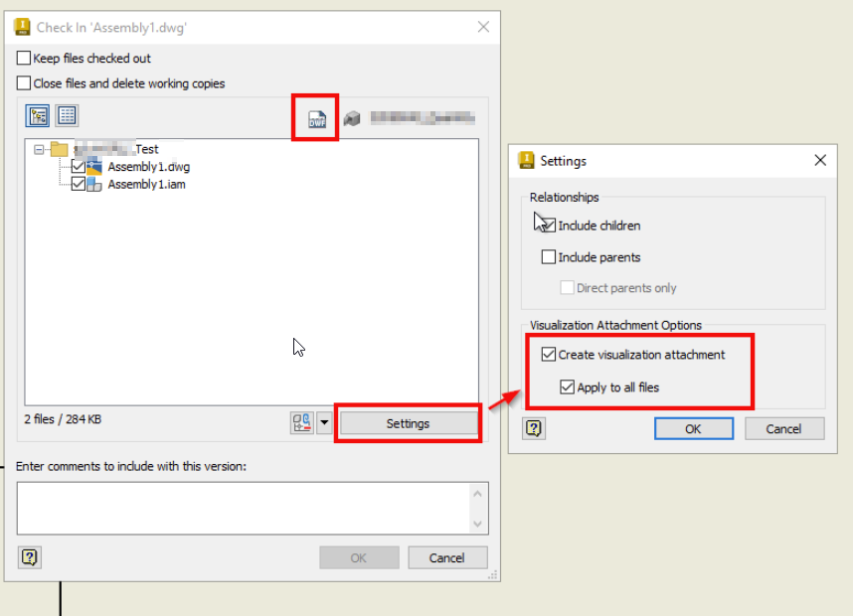This screenshot has height=616, width=853.
Task: Click the gray 3D model icon
Action: [x=352, y=118]
